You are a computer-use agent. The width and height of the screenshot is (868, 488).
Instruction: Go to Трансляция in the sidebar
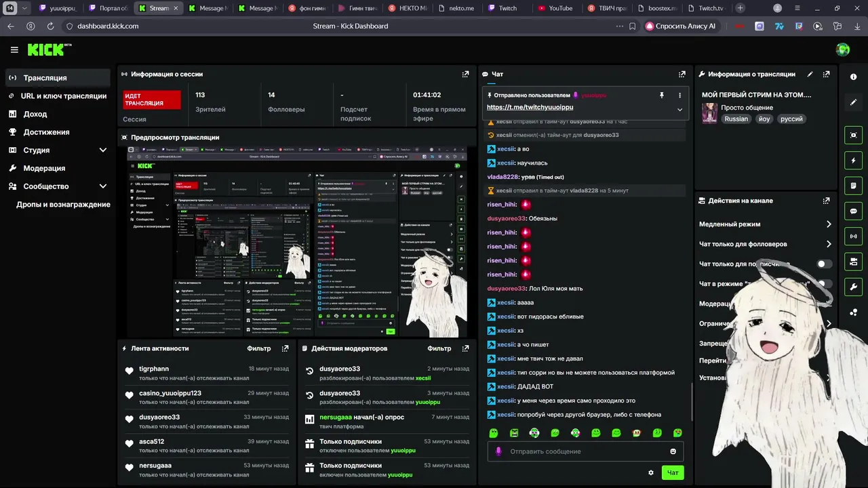[x=57, y=78]
